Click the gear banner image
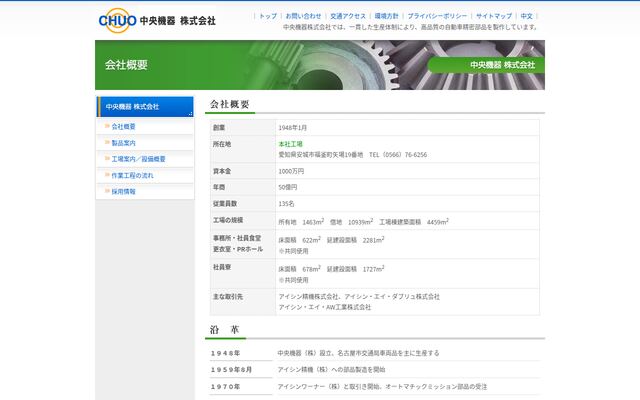This screenshot has height=400, width=640. click(x=320, y=65)
